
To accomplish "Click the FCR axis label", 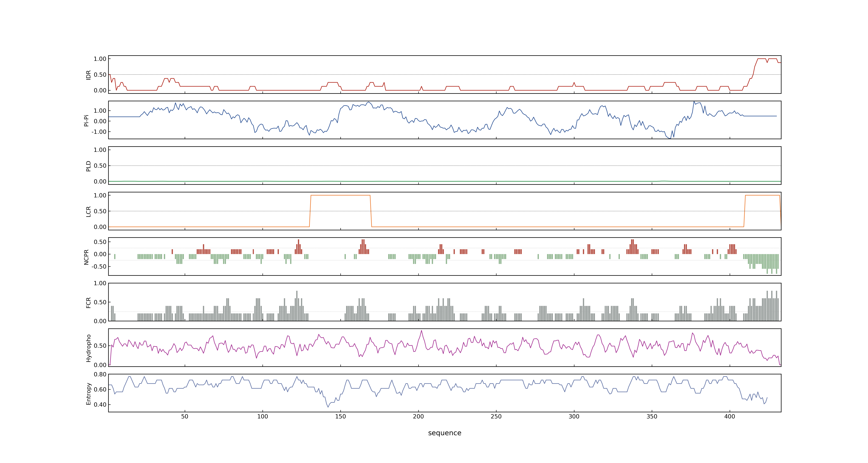I will pos(88,302).
